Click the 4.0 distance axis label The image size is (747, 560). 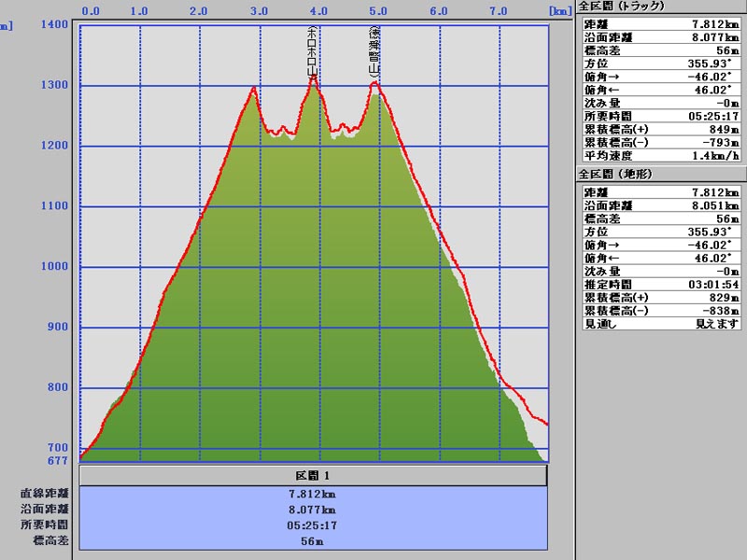coord(318,12)
